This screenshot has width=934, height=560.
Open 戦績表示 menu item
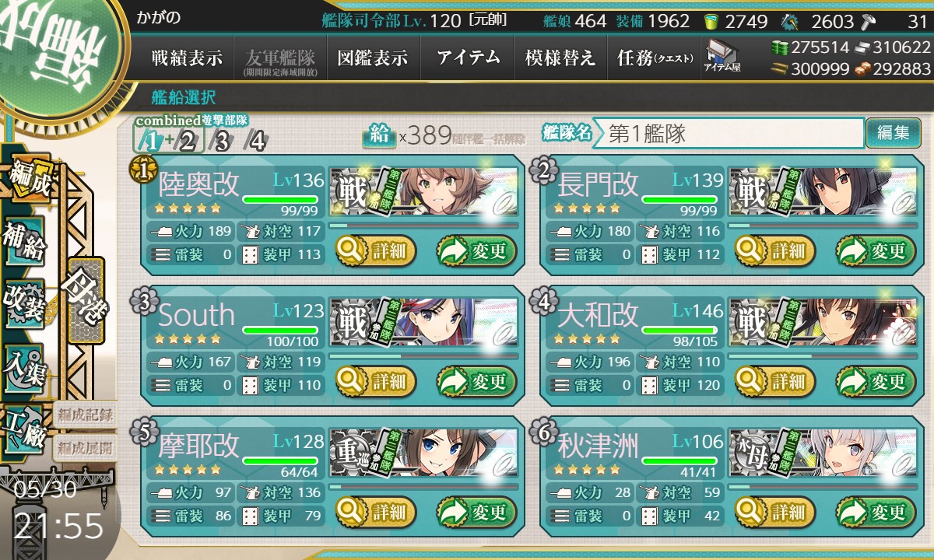pos(187,58)
